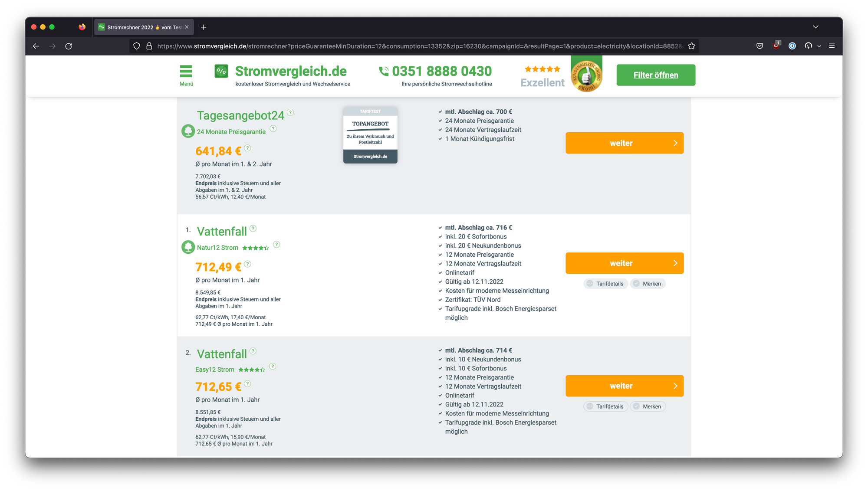Click the Pocket save icon in toolbar
This screenshot has width=868, height=491.
tap(759, 46)
